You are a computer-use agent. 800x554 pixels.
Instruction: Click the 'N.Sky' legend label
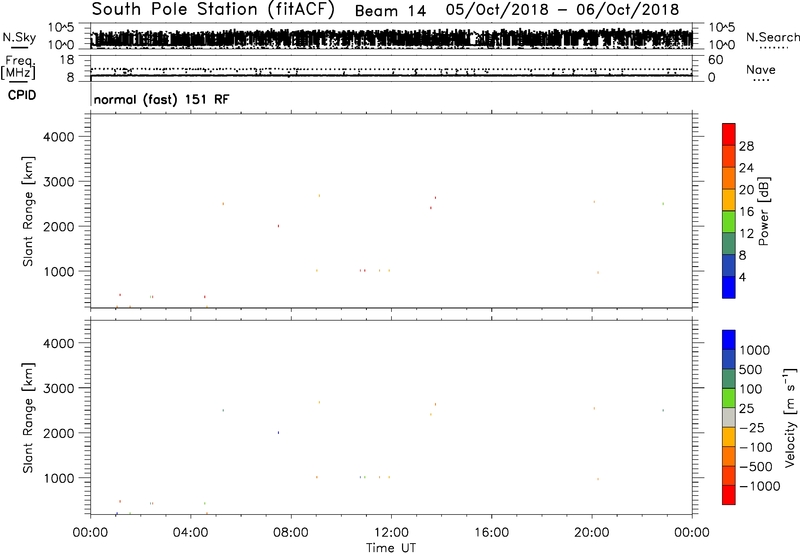(x=19, y=37)
